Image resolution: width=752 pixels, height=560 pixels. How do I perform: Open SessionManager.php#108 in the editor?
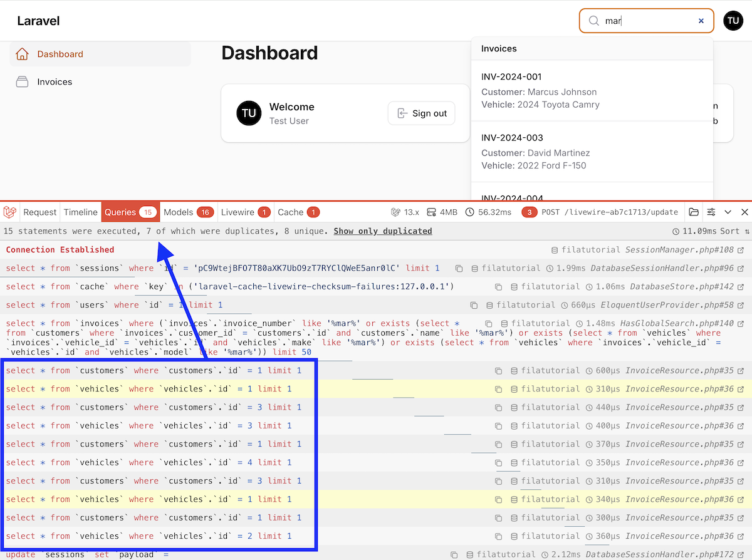pyautogui.click(x=741, y=250)
